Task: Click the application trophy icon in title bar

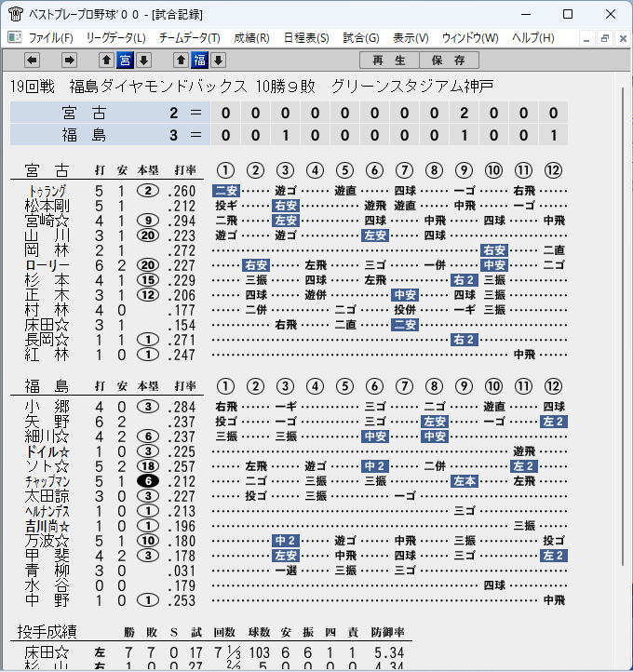Action: (x=16, y=14)
